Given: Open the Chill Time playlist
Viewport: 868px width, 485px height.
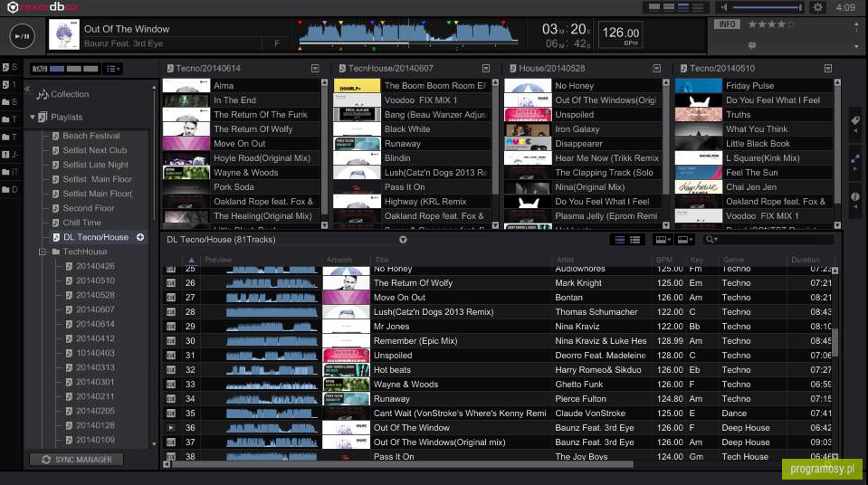Looking at the screenshot, I should 81,223.
